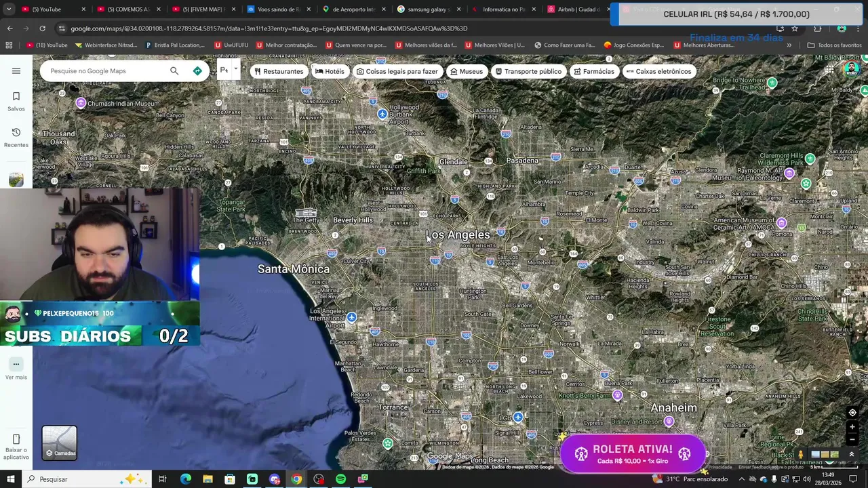
Task: Click the Disneyland Resort purple pin
Action: click(x=669, y=422)
